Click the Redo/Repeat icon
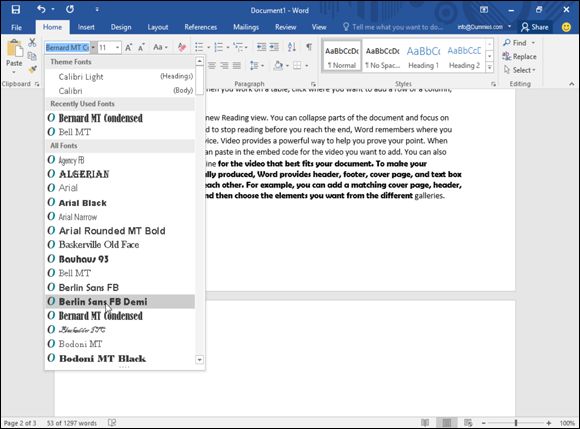Viewport: 580px width, 429px height. coord(70,9)
